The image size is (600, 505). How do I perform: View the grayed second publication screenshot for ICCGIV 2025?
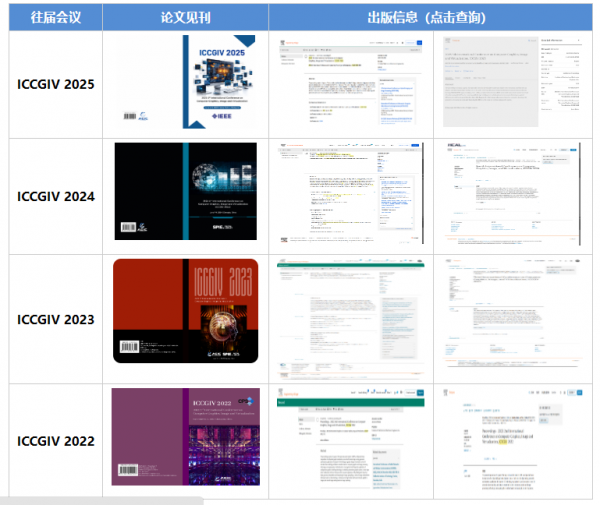click(x=512, y=82)
